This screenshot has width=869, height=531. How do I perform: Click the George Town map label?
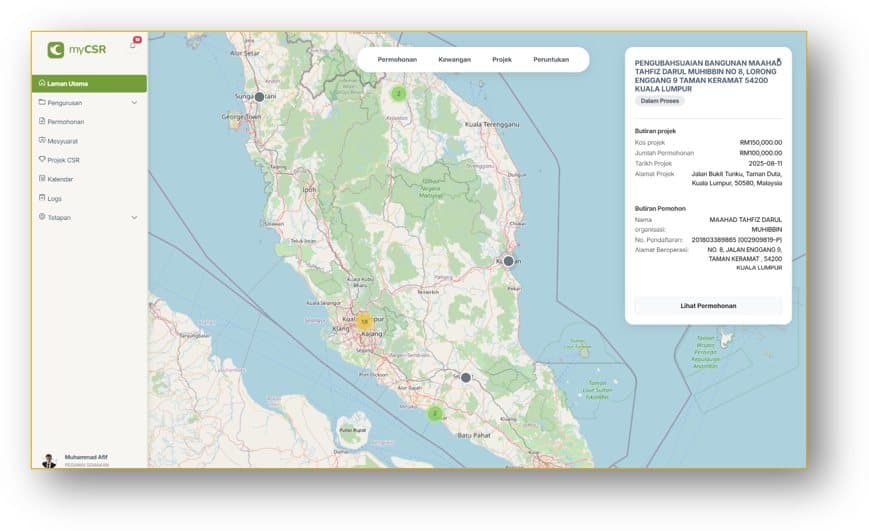click(x=241, y=117)
